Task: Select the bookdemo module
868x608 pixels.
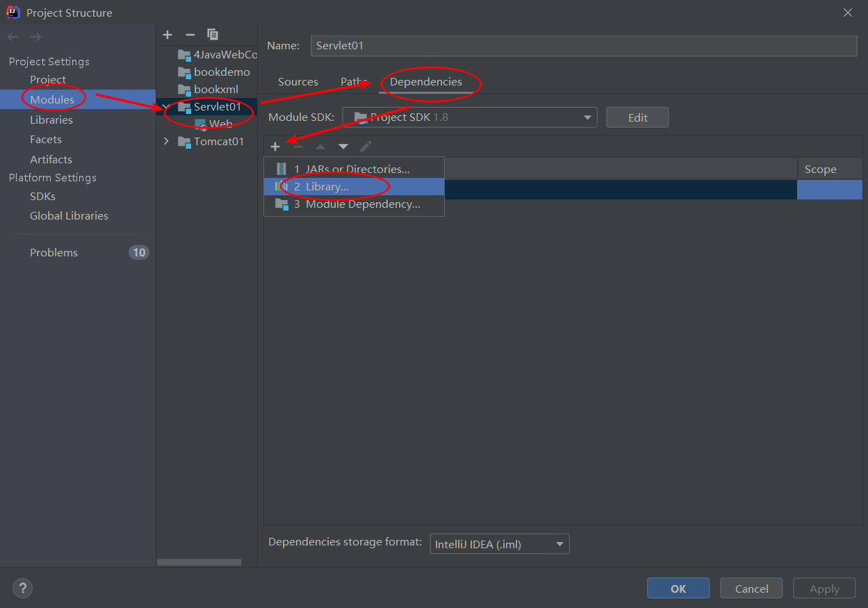Action: click(x=222, y=72)
